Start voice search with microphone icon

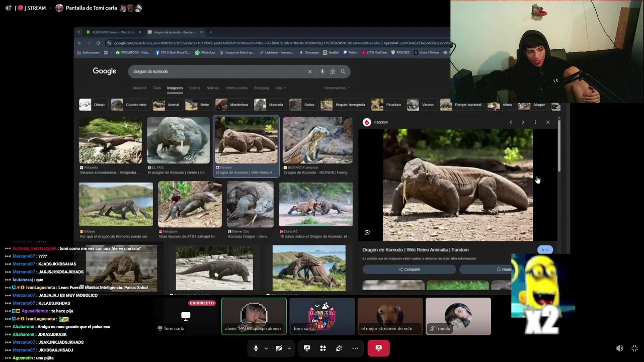point(323,71)
